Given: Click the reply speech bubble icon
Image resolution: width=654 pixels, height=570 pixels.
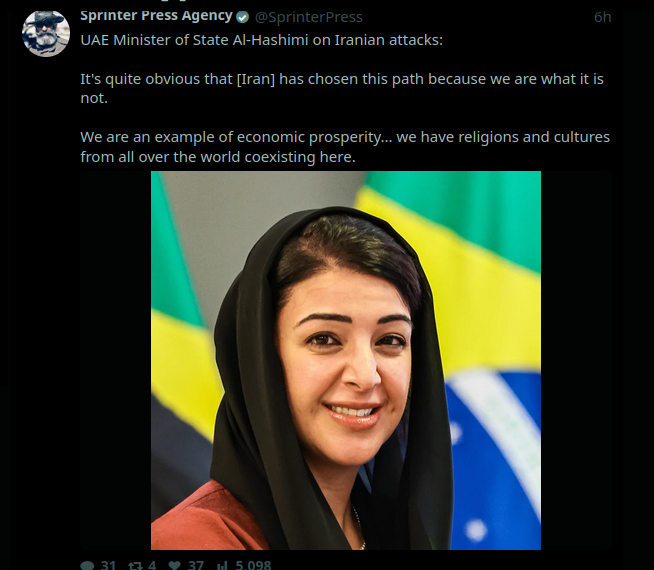Looking at the screenshot, I should click(87, 565).
